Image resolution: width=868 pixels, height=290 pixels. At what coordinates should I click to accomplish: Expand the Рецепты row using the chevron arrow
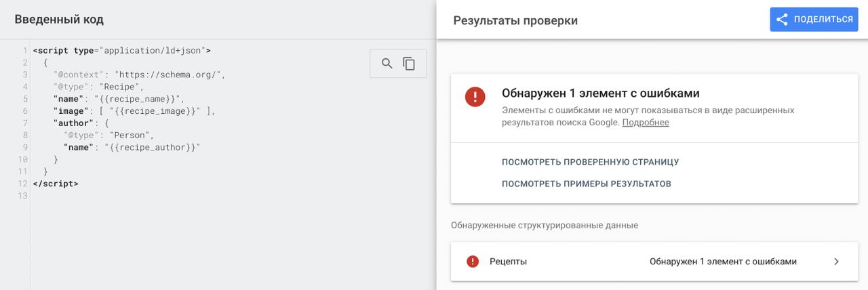(x=836, y=262)
